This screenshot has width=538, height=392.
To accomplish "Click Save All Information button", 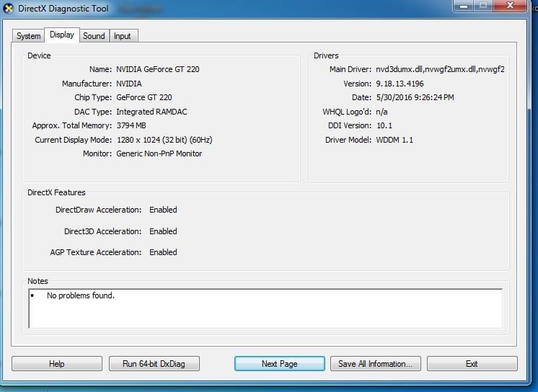I will point(375,363).
